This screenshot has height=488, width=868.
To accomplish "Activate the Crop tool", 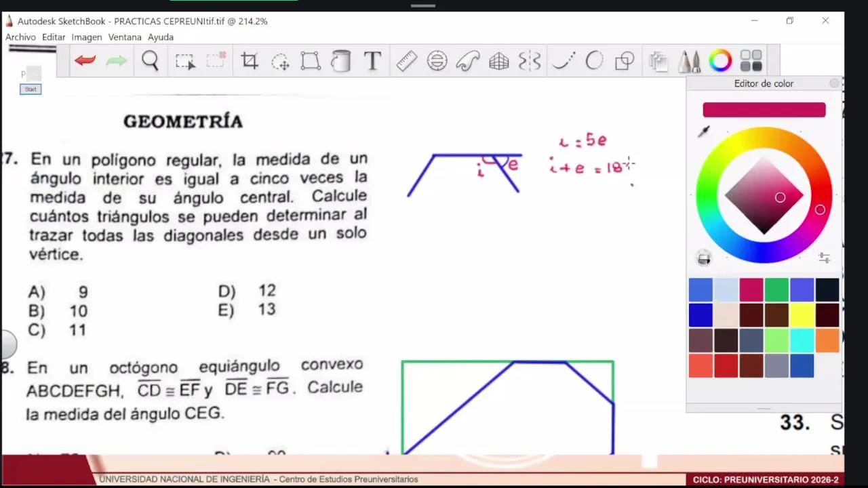I will click(x=250, y=61).
